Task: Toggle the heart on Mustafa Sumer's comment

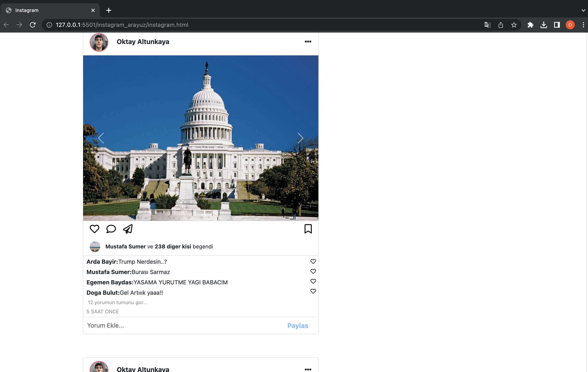Action: click(x=313, y=271)
